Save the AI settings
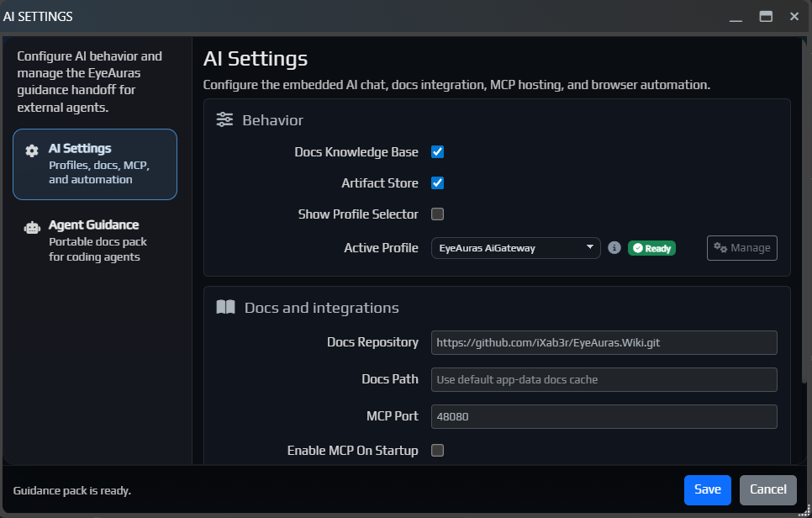Screen dimensions: 812x518 (707, 489)
